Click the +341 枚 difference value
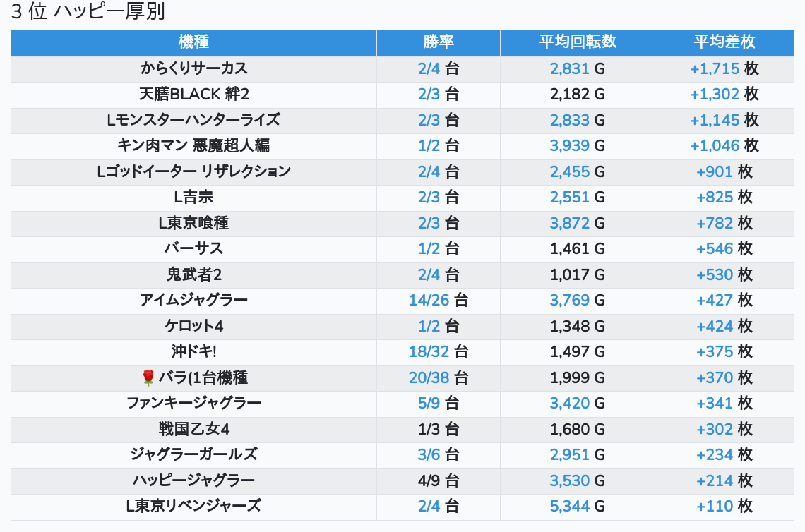The image size is (805, 532). 724,403
